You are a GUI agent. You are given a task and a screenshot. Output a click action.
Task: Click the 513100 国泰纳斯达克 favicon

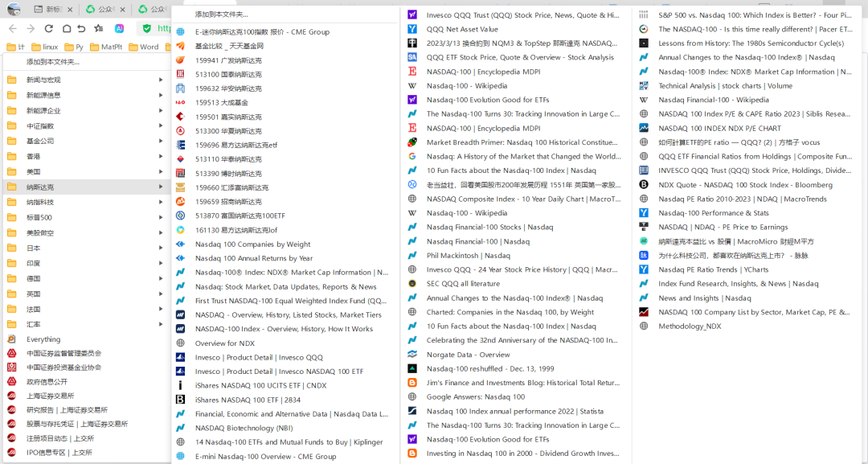pos(181,74)
